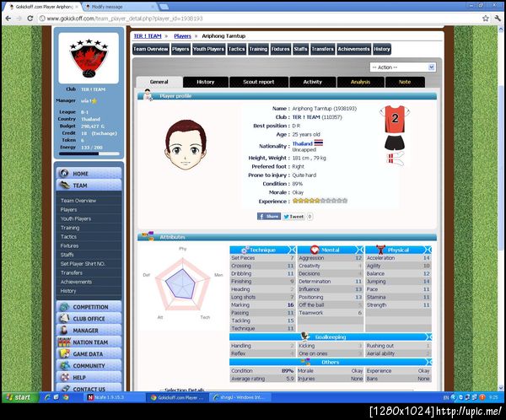Open COMMUNITY in sidebar
The image size is (506, 420).
tap(89, 365)
